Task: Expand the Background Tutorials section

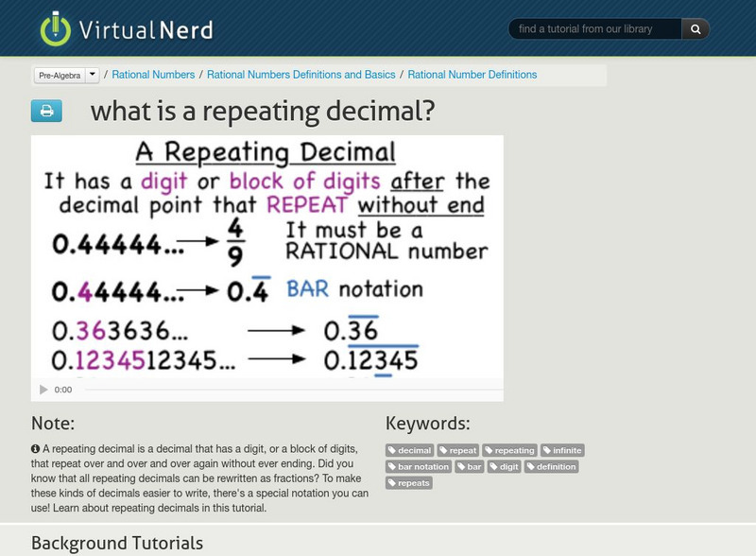Action: 117,543
